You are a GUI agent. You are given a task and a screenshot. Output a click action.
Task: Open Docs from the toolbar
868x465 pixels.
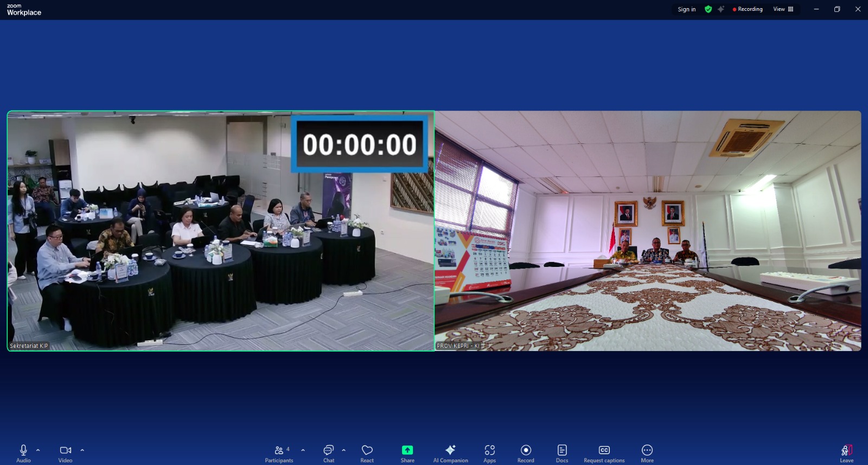562,453
